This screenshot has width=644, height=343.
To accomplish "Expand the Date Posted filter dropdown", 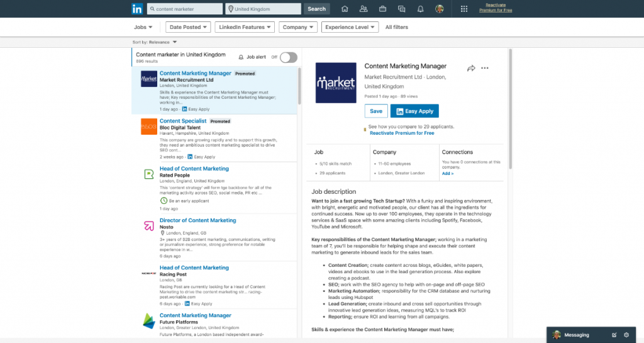I will [188, 27].
